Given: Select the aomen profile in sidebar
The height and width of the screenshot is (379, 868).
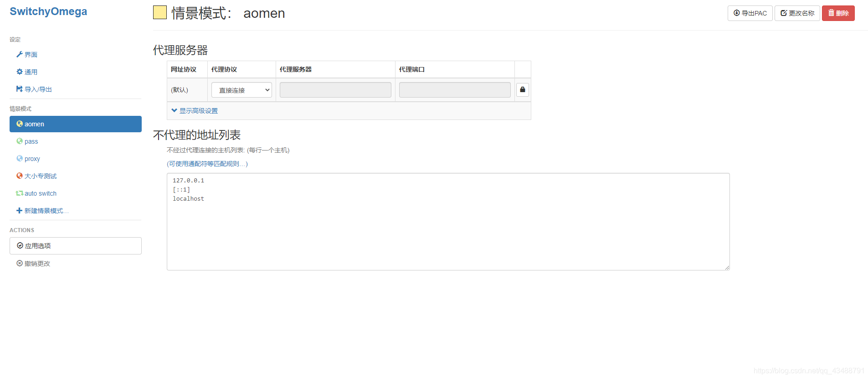Looking at the screenshot, I should pyautogui.click(x=76, y=124).
